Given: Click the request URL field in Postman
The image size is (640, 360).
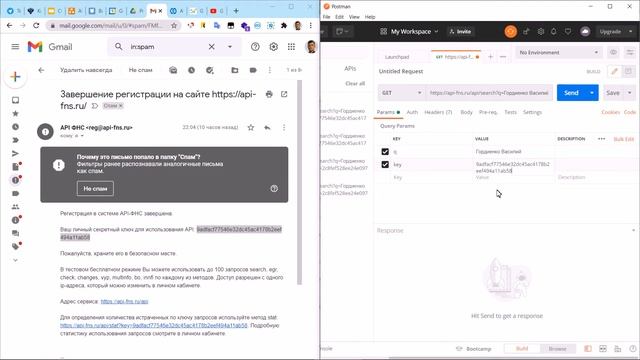Looking at the screenshot, I should pos(489,93).
